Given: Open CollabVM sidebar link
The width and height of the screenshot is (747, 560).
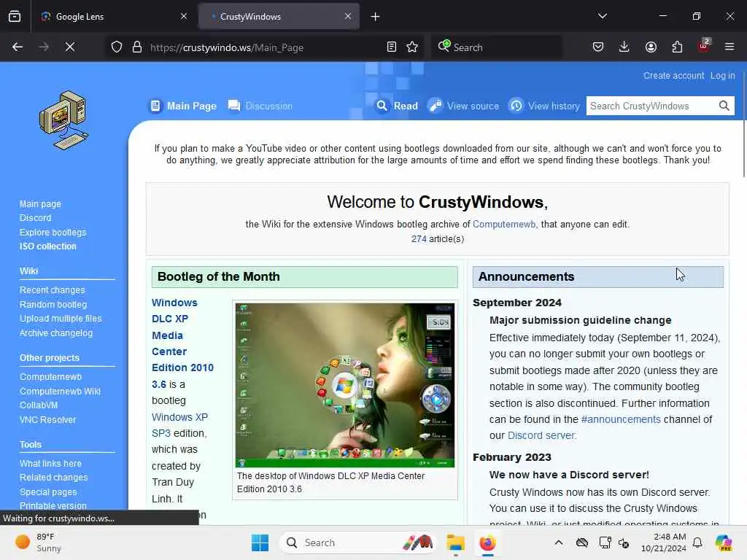Looking at the screenshot, I should 39,405.
